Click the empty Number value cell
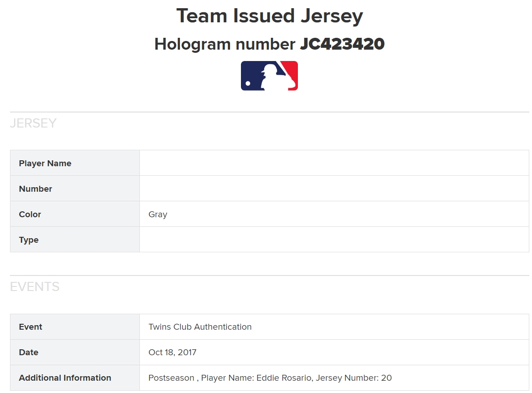532x393 pixels. coord(334,189)
